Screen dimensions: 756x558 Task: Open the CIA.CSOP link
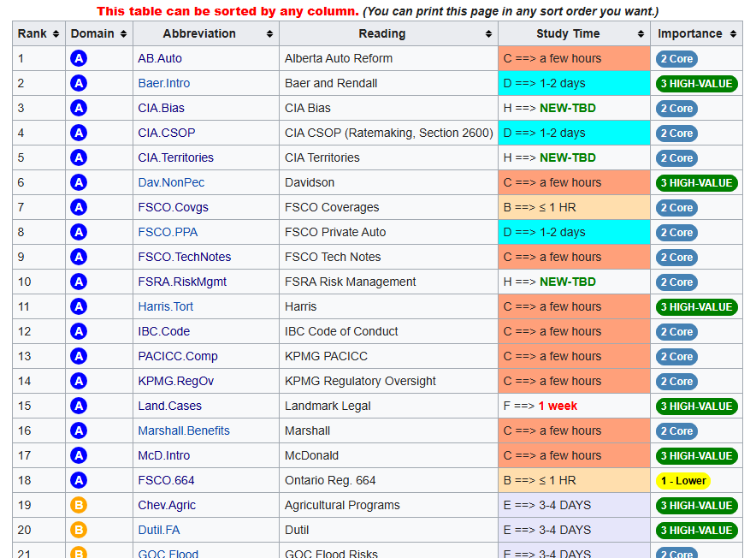(167, 133)
